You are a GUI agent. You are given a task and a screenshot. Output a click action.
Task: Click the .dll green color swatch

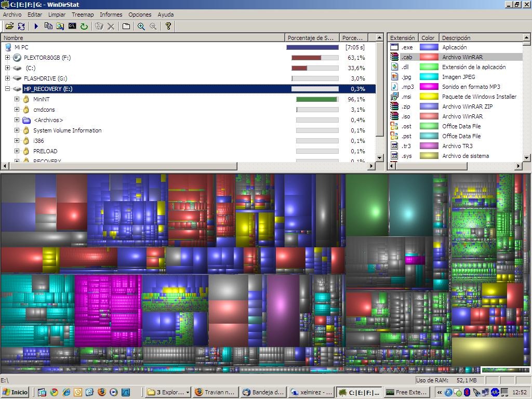[x=429, y=67]
